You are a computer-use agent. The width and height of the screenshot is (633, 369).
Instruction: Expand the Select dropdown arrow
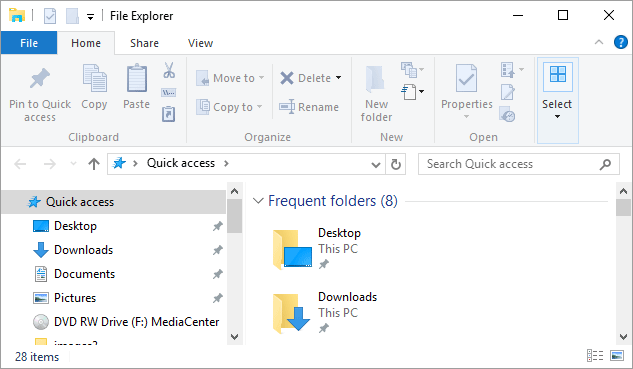[558, 117]
